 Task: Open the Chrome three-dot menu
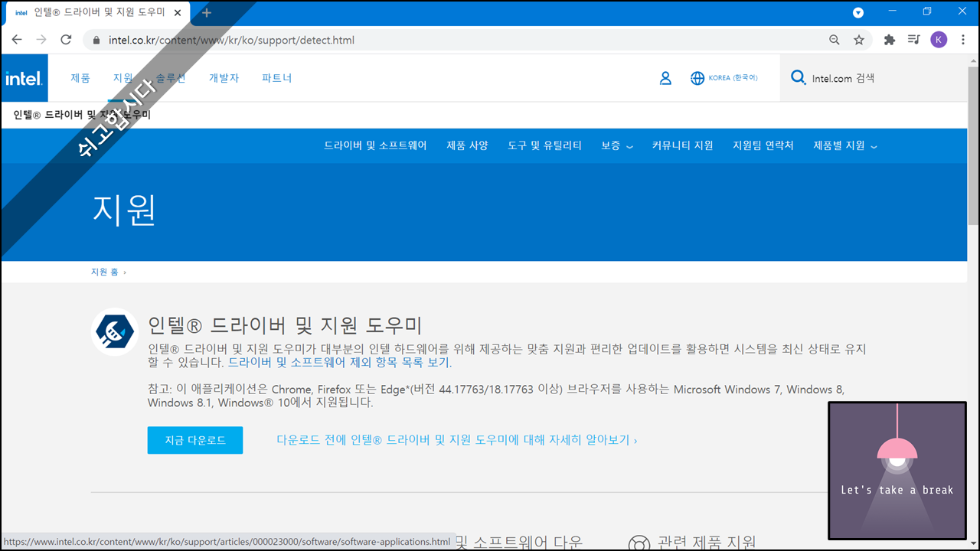click(963, 40)
